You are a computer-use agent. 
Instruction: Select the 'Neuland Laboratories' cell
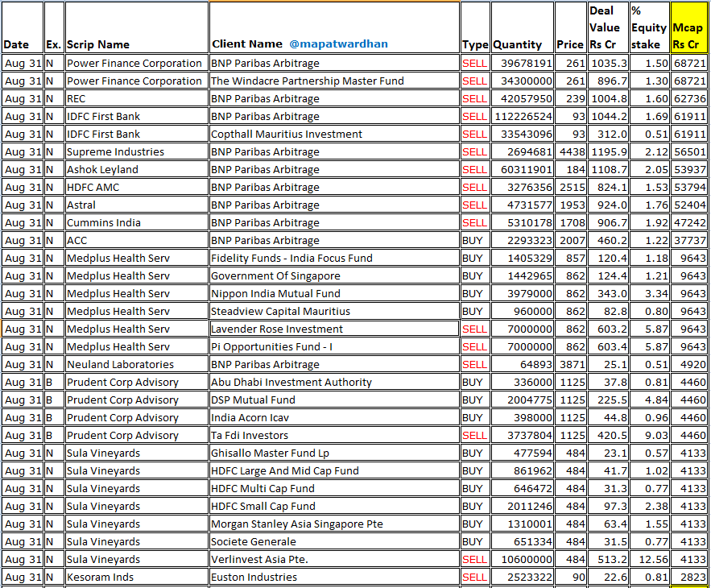coord(137,364)
